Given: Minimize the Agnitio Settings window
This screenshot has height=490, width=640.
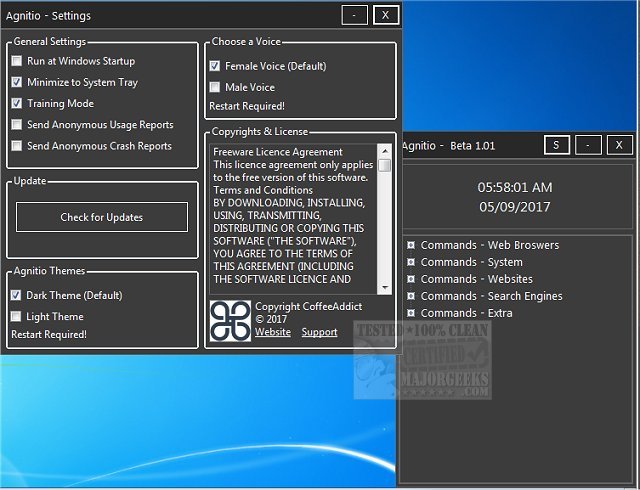Looking at the screenshot, I should (354, 16).
